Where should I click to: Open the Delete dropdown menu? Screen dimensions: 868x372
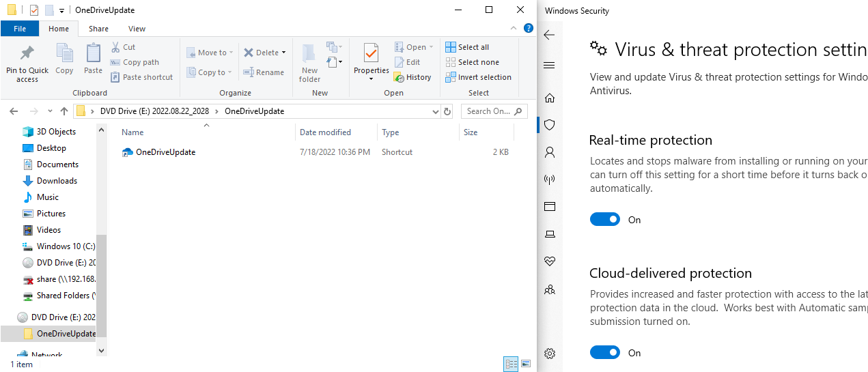coord(264,53)
